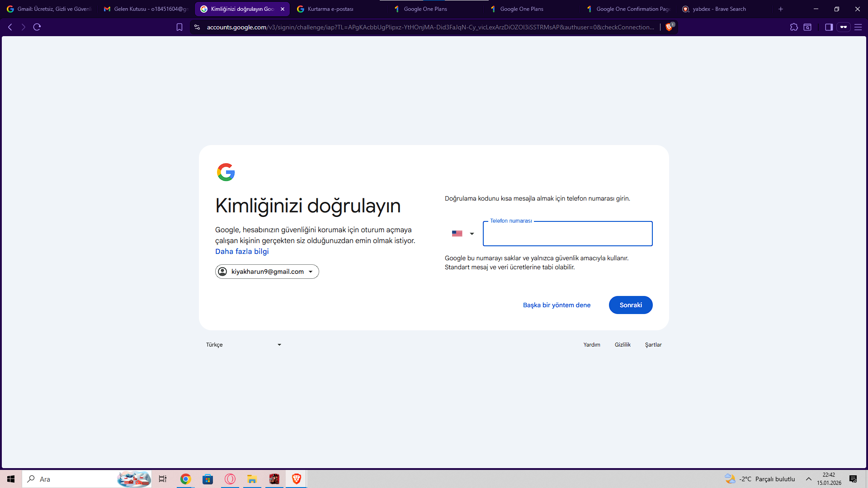Click the Brave browser taskbar icon
868x488 pixels.
coord(296,479)
